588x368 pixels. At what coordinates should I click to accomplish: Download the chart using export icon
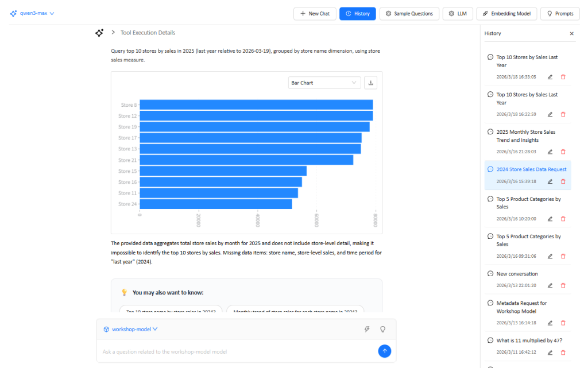coord(371,83)
